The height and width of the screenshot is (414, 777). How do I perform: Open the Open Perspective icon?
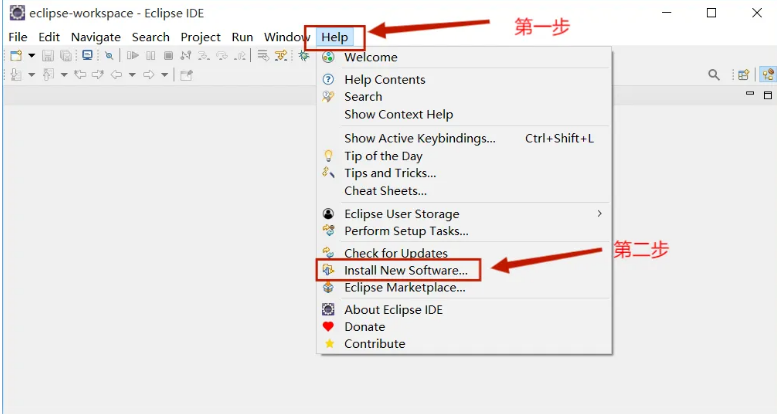coord(743,75)
